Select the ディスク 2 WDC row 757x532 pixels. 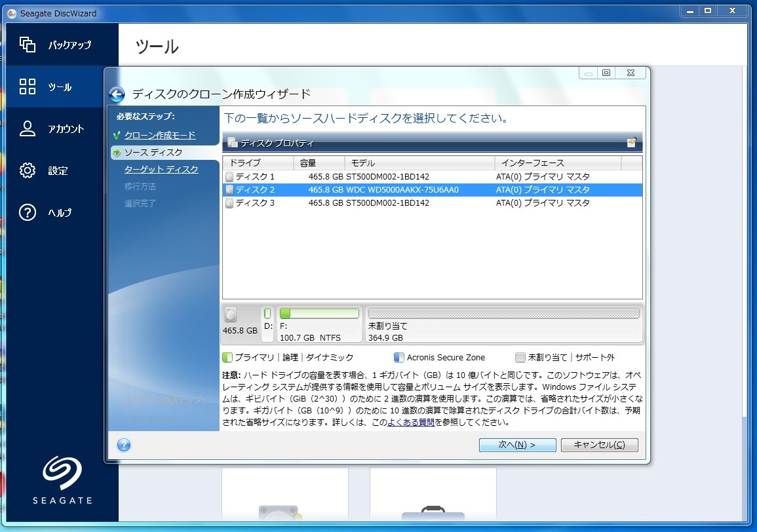click(x=432, y=190)
